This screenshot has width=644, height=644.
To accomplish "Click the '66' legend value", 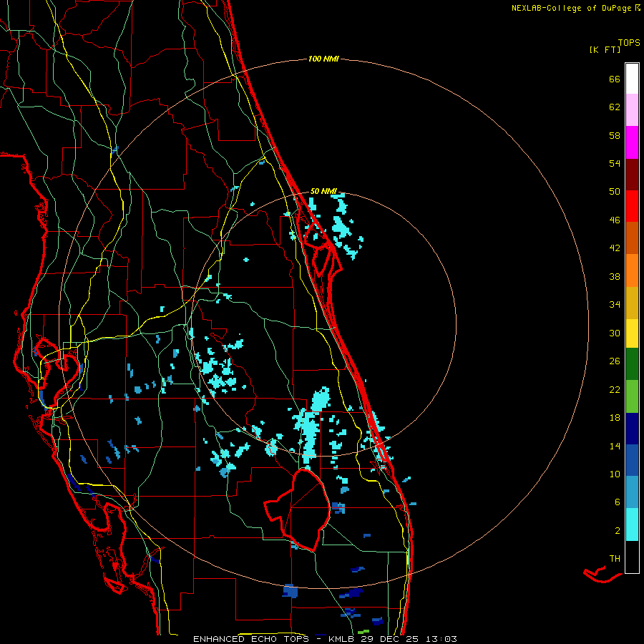I will (615, 79).
